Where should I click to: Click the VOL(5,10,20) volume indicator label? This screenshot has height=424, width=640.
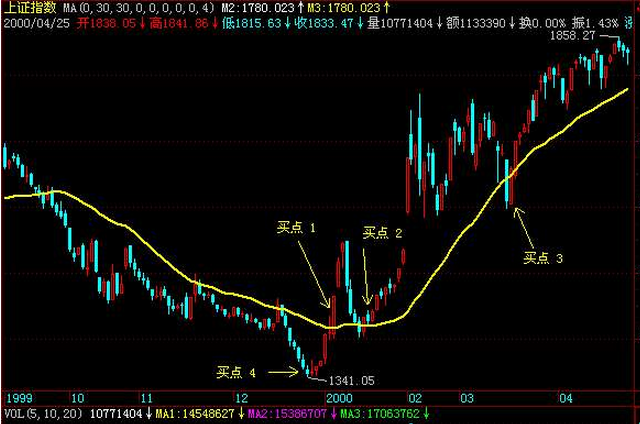pyautogui.click(x=43, y=412)
